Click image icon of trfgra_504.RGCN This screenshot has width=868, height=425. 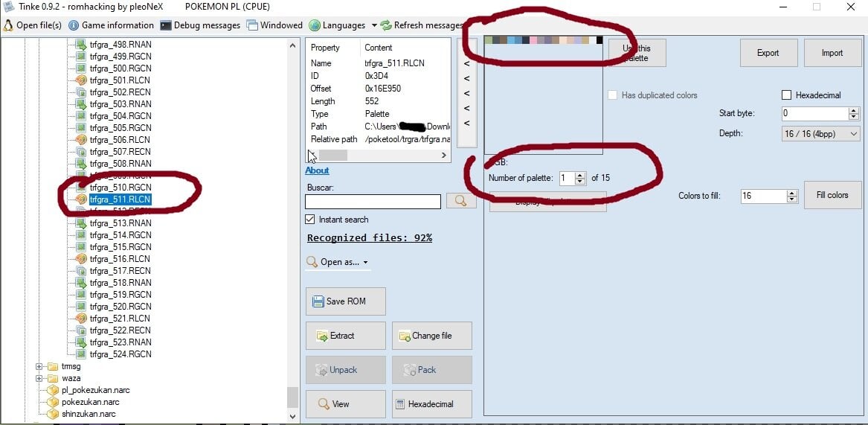pyautogui.click(x=81, y=116)
